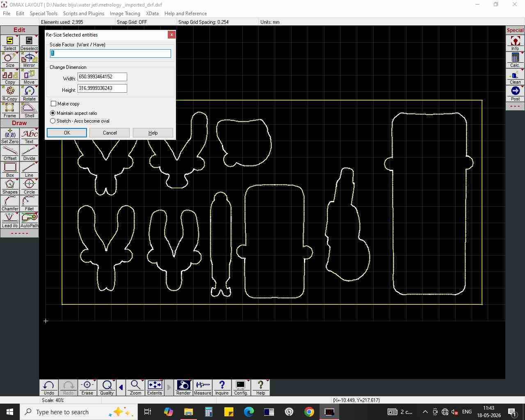
Task: Click the right arrow beside Extents
Action: tap(169, 388)
